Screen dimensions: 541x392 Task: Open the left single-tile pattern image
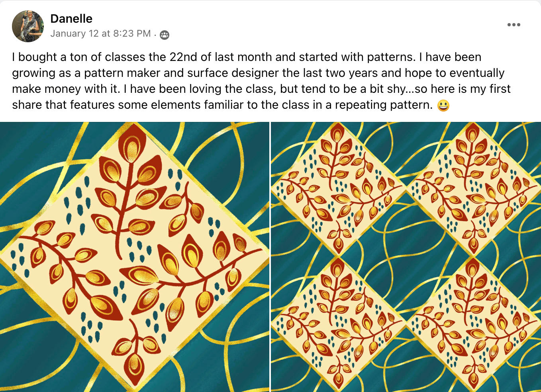click(x=135, y=257)
